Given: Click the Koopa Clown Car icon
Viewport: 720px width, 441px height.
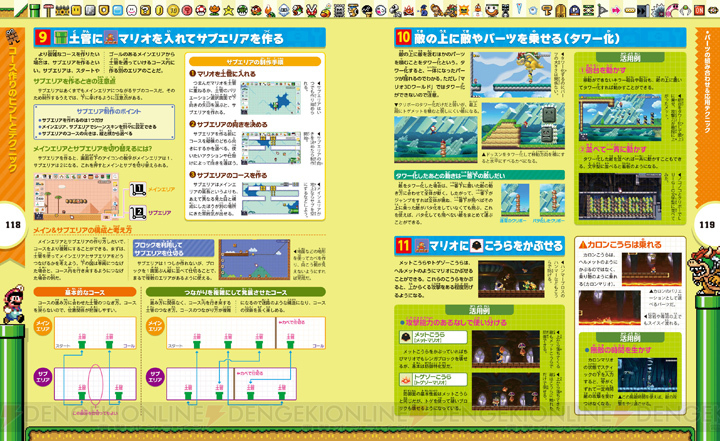Looking at the screenshot, I should coord(492,10).
